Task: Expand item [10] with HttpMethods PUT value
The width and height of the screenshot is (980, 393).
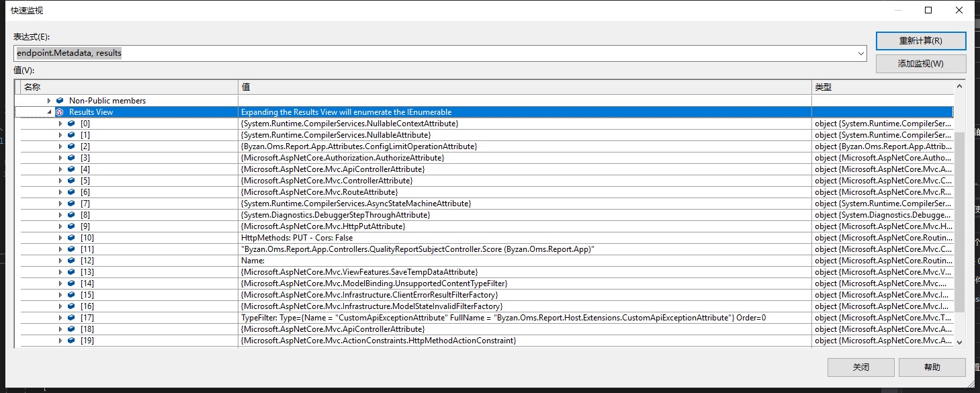Action: [x=60, y=237]
